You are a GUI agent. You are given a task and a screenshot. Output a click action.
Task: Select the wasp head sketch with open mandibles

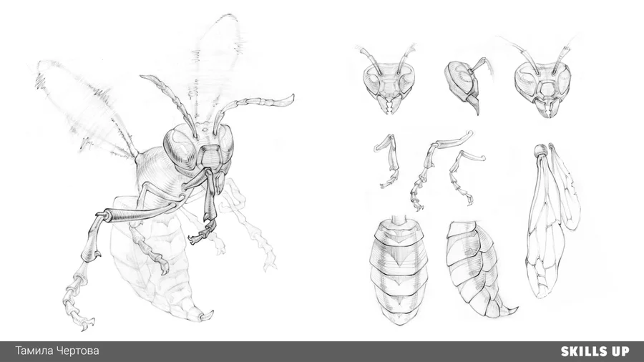coord(542,77)
